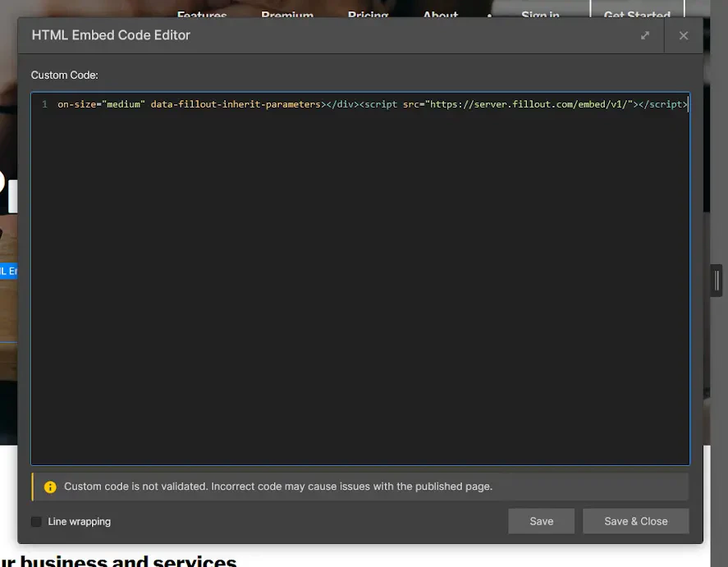The width and height of the screenshot is (728, 567).
Task: Click the Save & Close button
Action: [635, 521]
